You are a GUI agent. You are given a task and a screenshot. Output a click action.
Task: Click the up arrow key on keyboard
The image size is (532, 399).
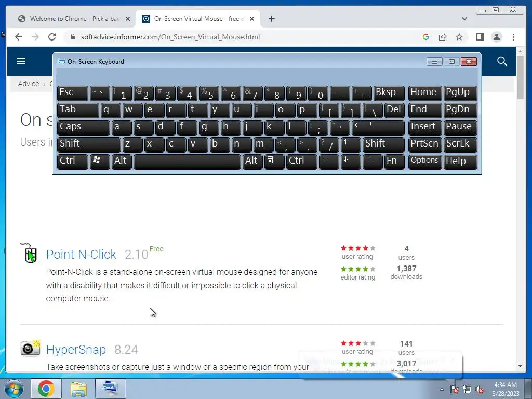tap(351, 144)
